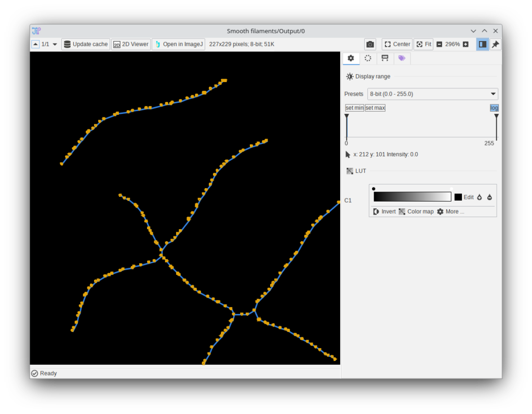Viewport: 532px width, 414px height.
Task: Invert the LUT for channel C1
Action: pyautogui.click(x=384, y=211)
